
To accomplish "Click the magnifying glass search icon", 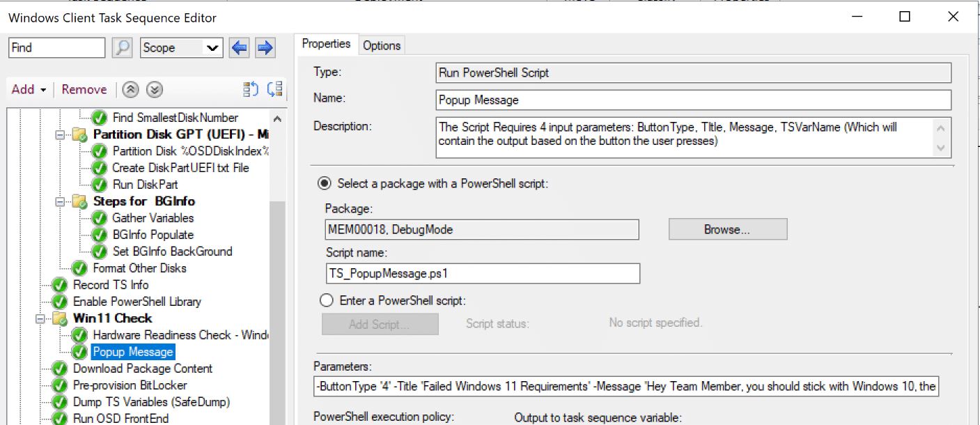I will (123, 48).
